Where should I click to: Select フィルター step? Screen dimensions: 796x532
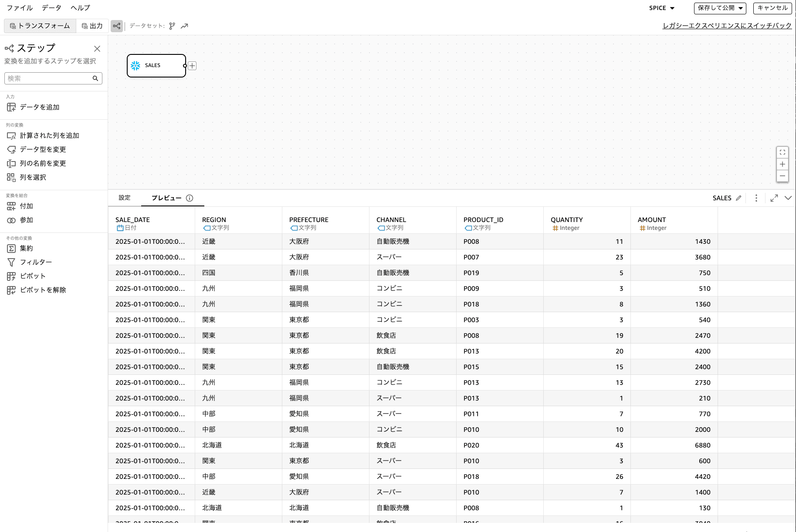click(30, 262)
